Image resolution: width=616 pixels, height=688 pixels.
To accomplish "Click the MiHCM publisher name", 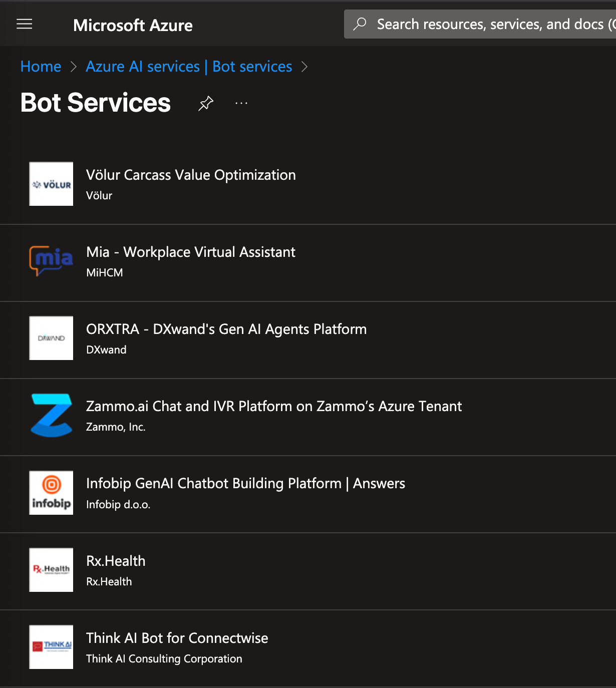I will [x=104, y=272].
